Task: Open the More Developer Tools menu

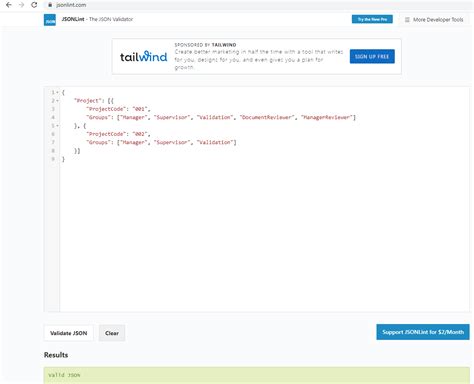Action: click(434, 20)
